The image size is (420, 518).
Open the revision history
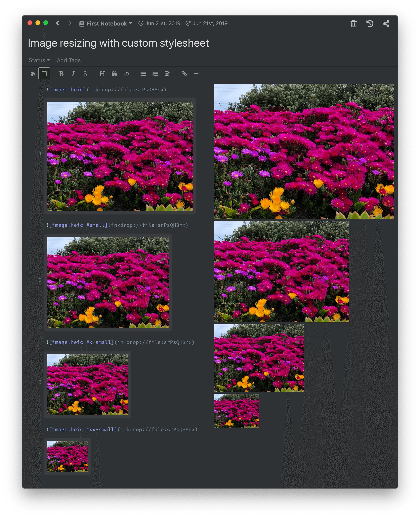(370, 24)
